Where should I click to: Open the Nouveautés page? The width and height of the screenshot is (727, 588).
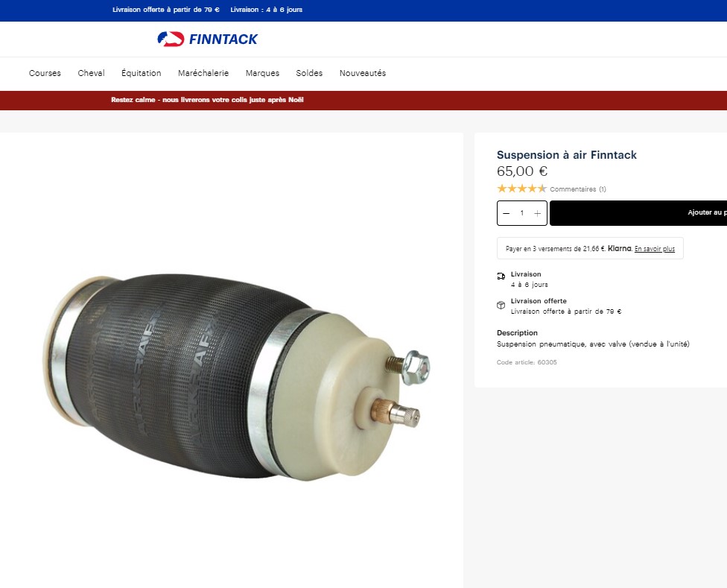pos(363,73)
